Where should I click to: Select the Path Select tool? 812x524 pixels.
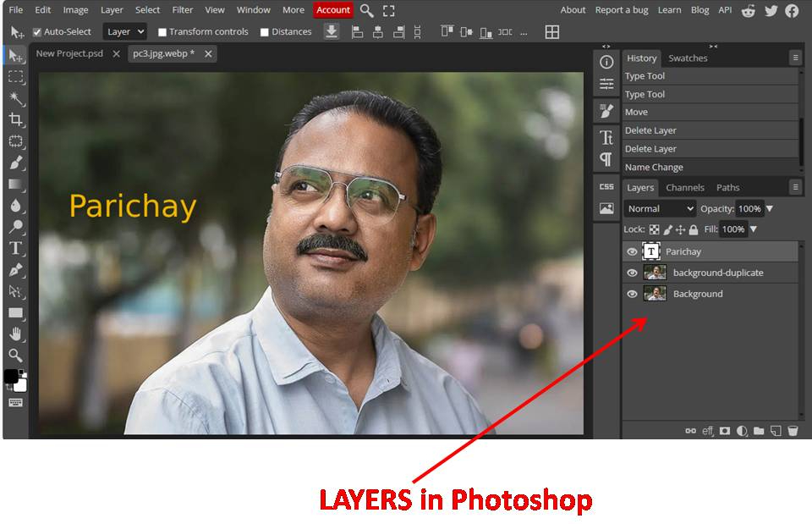click(16, 291)
